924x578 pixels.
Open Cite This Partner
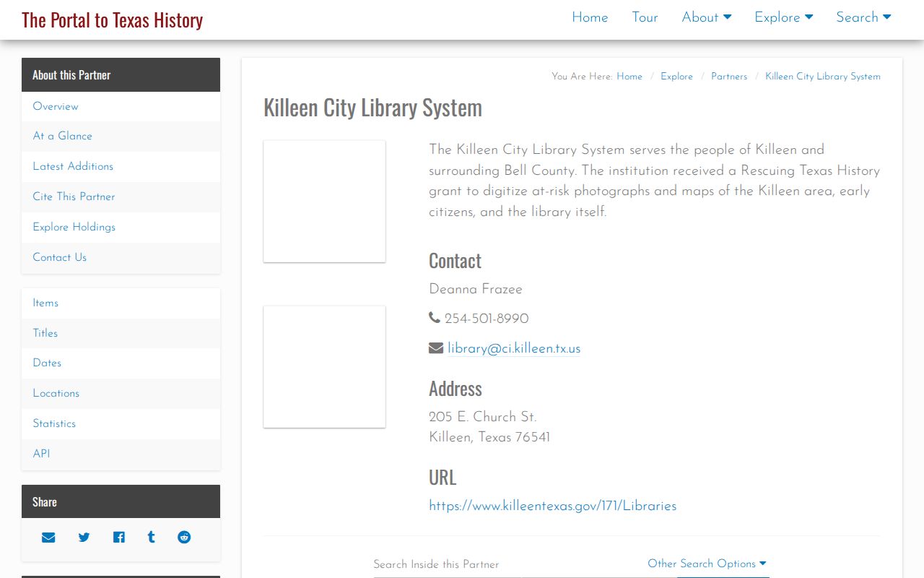pos(121,197)
